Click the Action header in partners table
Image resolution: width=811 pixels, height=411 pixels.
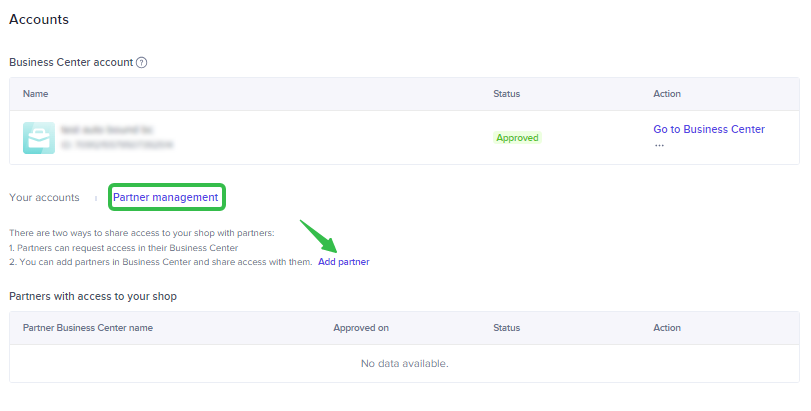point(667,328)
